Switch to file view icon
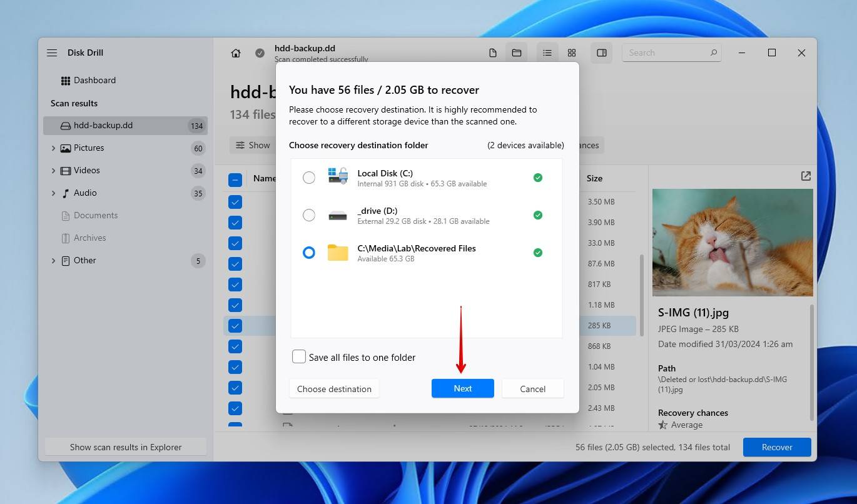This screenshot has height=504, width=857. (x=493, y=53)
